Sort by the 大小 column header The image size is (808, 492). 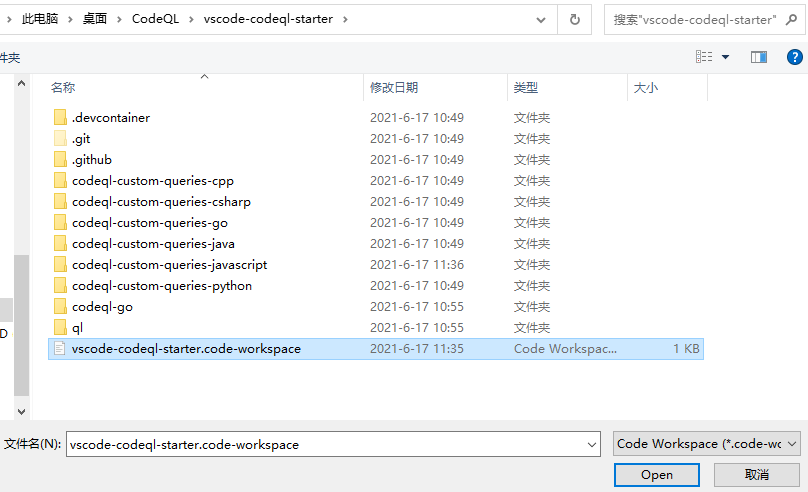click(646, 88)
